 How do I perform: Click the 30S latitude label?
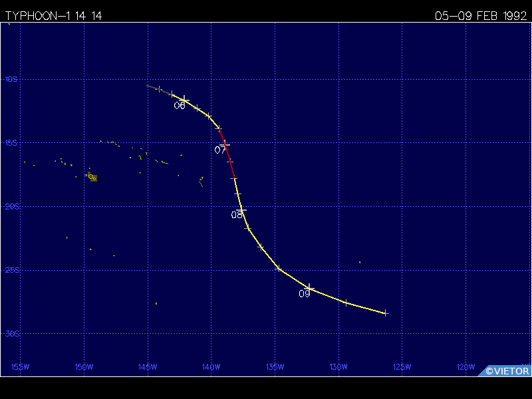click(x=12, y=334)
